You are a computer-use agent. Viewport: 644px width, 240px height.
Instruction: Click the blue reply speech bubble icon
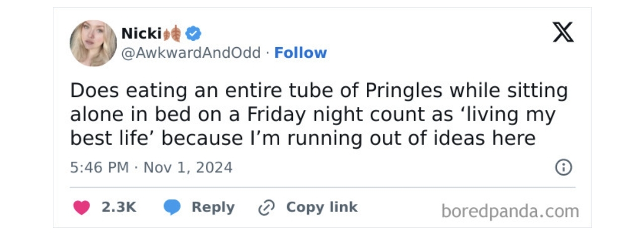pyautogui.click(x=172, y=207)
